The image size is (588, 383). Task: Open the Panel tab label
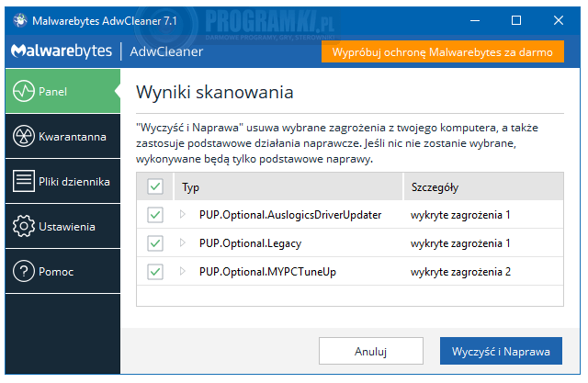(52, 92)
